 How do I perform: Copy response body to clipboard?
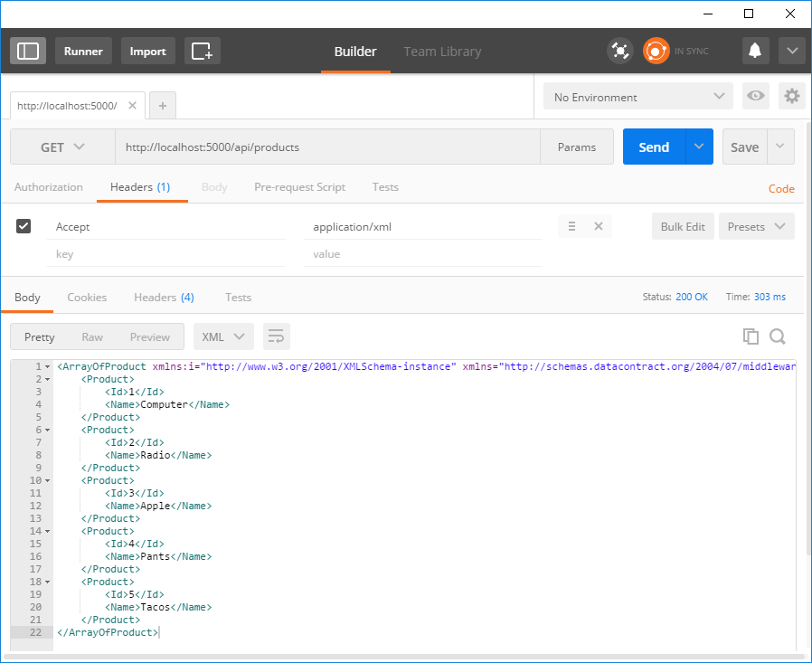point(751,336)
